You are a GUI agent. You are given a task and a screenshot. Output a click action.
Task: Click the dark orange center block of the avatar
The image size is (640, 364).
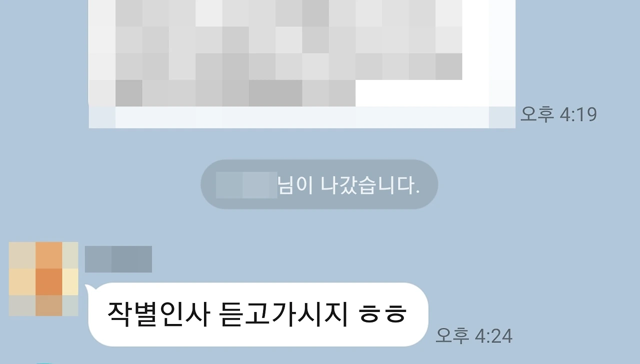[x=49, y=281]
